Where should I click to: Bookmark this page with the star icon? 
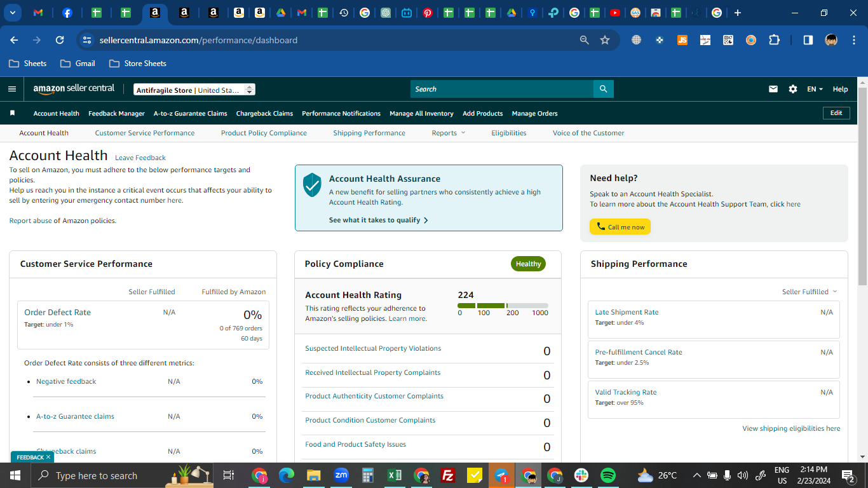point(605,40)
